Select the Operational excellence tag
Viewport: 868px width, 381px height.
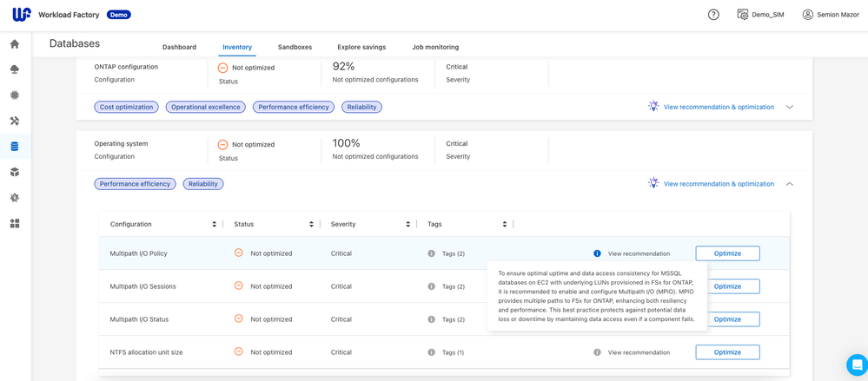point(205,108)
